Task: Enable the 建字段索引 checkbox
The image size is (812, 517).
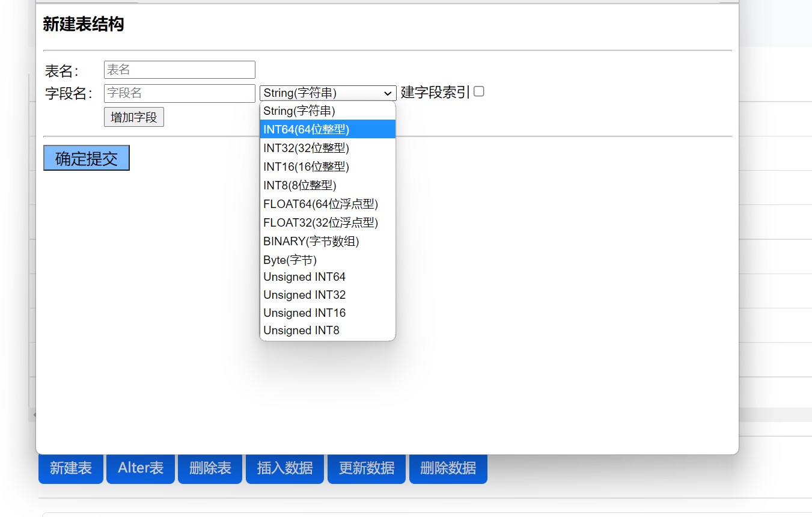Action: (x=479, y=91)
